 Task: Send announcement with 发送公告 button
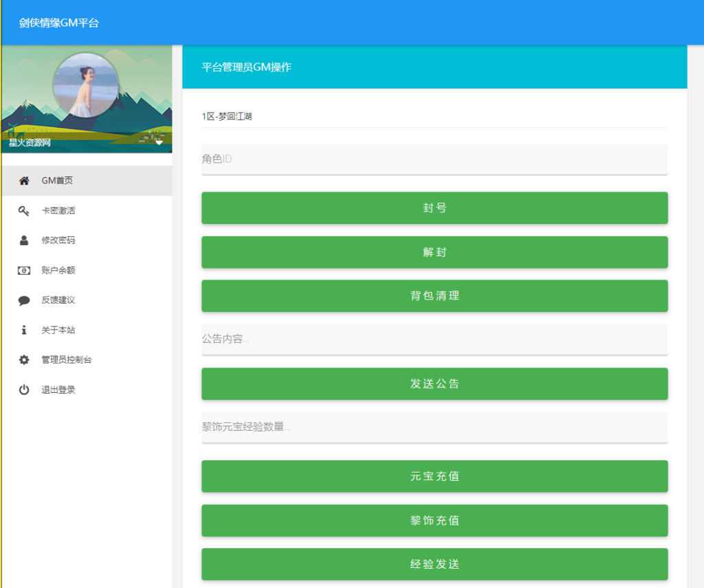point(434,384)
